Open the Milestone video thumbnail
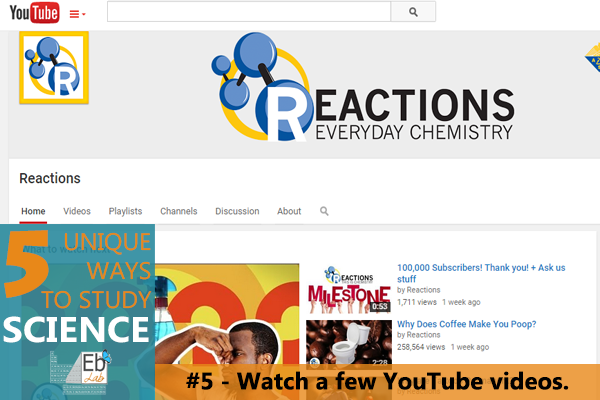The image size is (600, 400). [349, 289]
